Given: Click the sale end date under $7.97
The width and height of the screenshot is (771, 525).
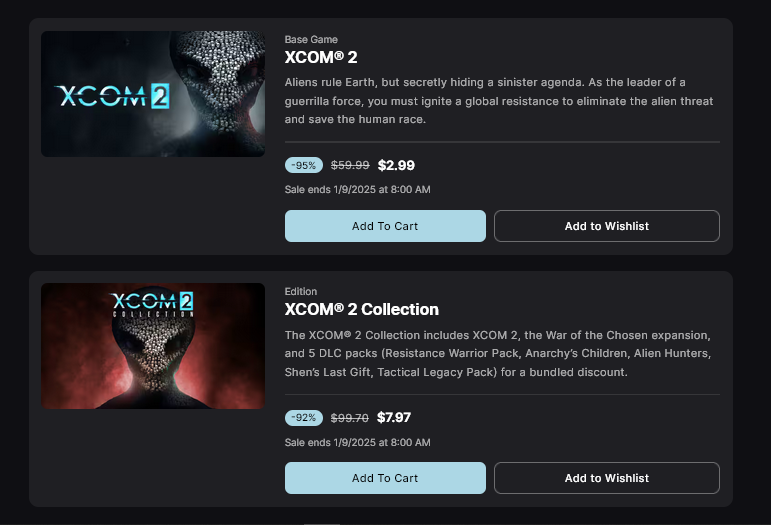Looking at the screenshot, I should click(x=357, y=442).
